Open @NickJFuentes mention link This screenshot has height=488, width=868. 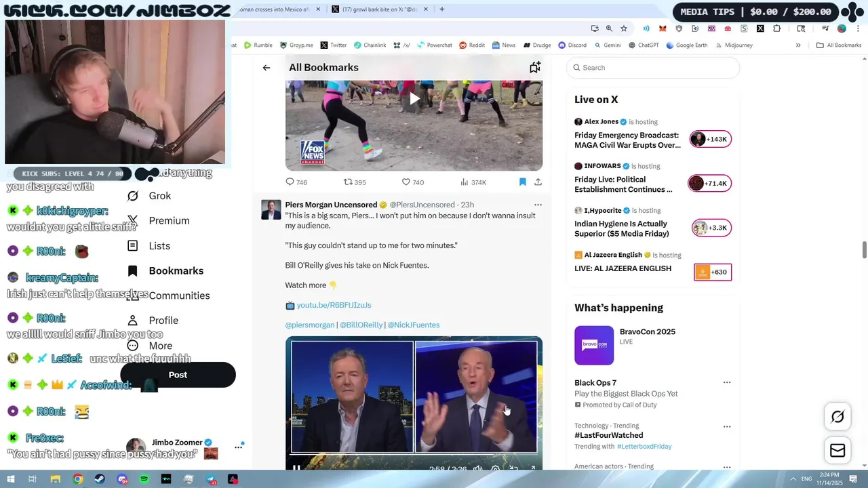pyautogui.click(x=414, y=325)
